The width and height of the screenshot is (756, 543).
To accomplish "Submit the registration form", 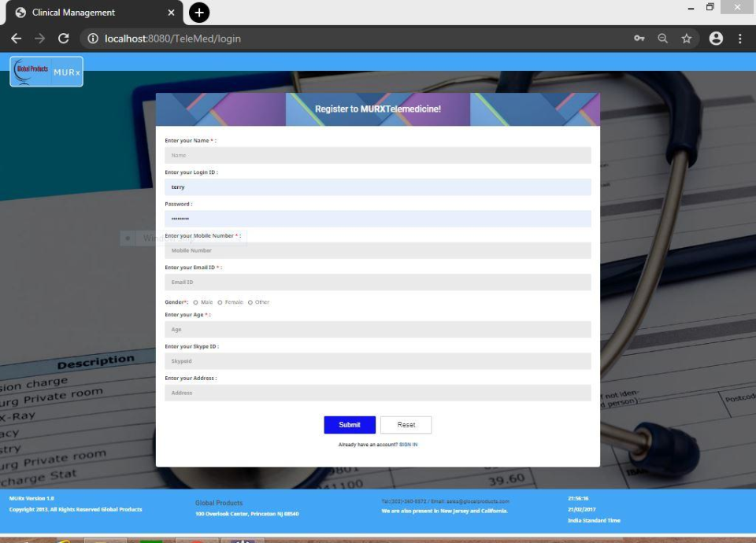I will pyautogui.click(x=350, y=424).
